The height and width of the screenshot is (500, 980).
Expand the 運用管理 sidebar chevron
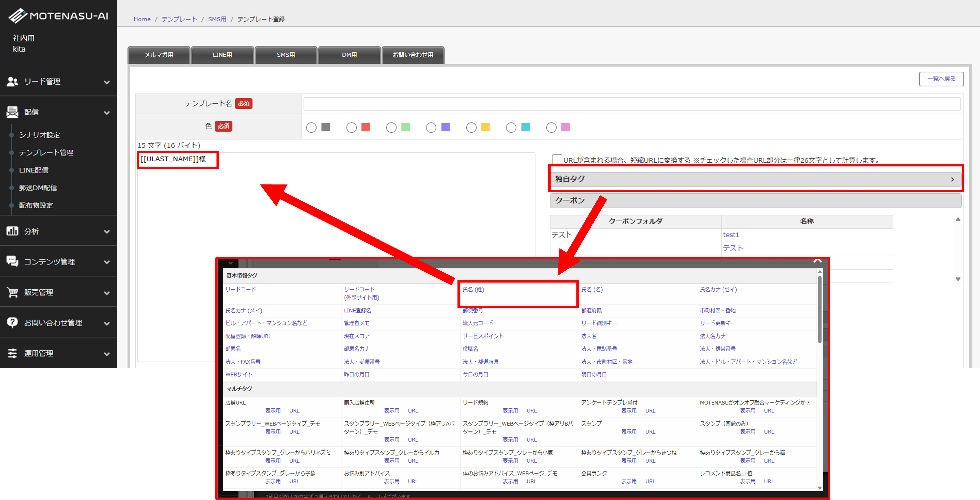(x=107, y=354)
